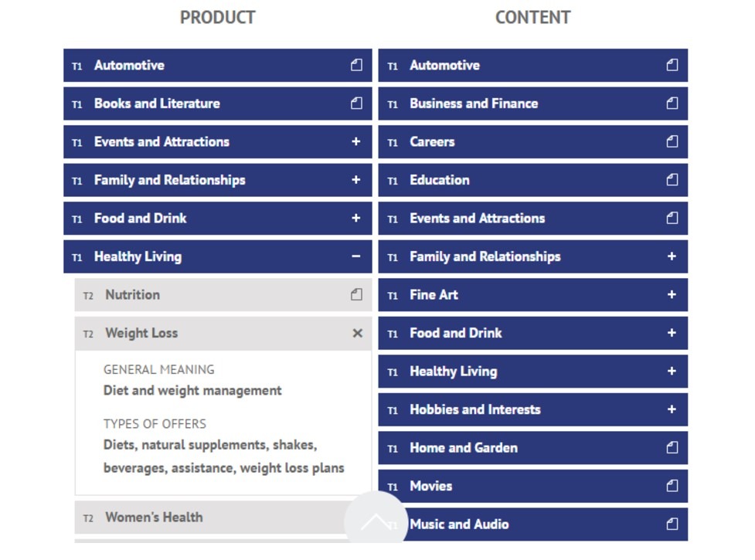Viewport: 755px width, 560px height.
Task: Expand the Fine Art content category
Action: (672, 295)
